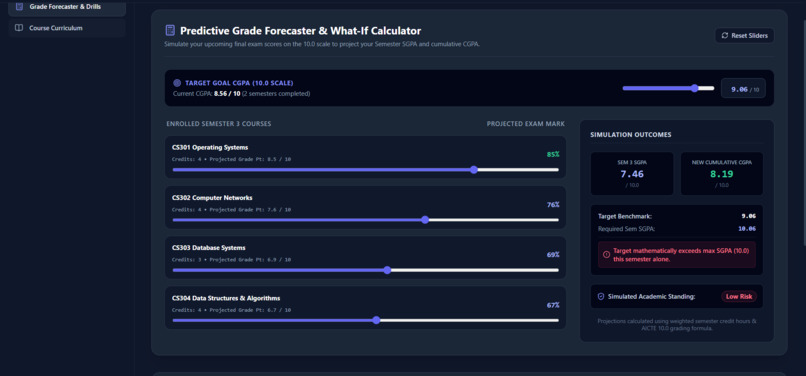This screenshot has height=376, width=806.
Task: Adjust the CS303 Database Systems slider
Action: 365,270
